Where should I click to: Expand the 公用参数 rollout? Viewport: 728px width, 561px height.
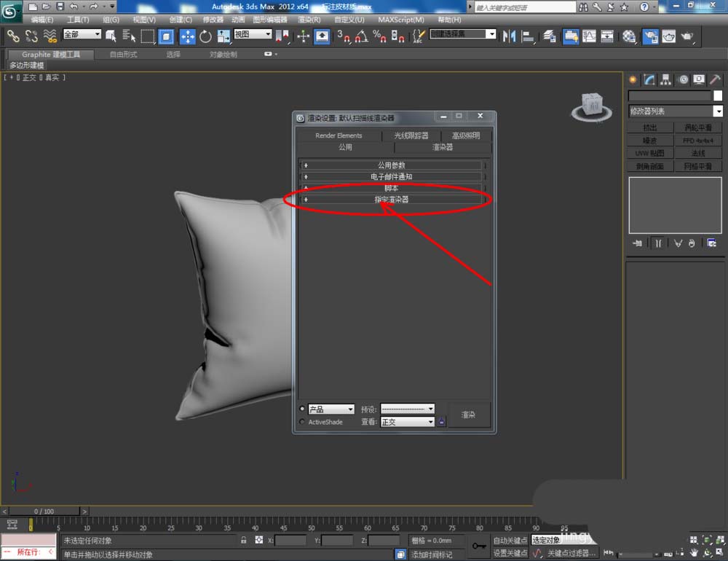[x=391, y=165]
